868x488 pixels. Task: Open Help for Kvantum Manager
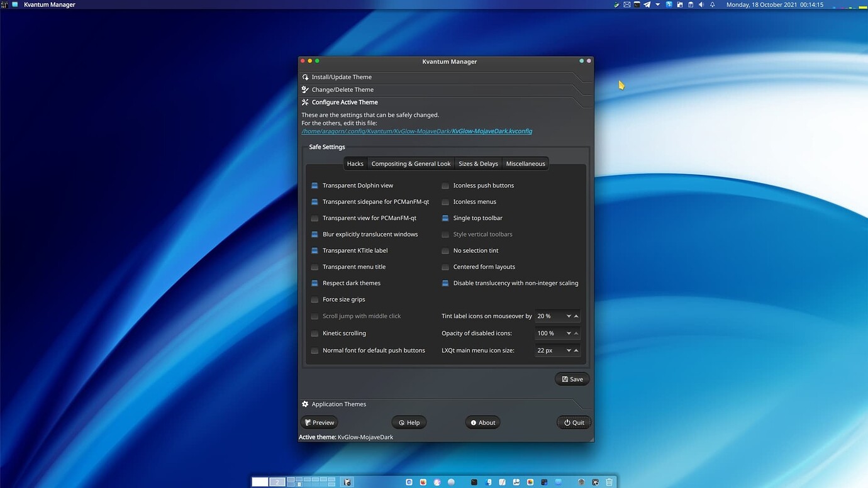pos(409,423)
